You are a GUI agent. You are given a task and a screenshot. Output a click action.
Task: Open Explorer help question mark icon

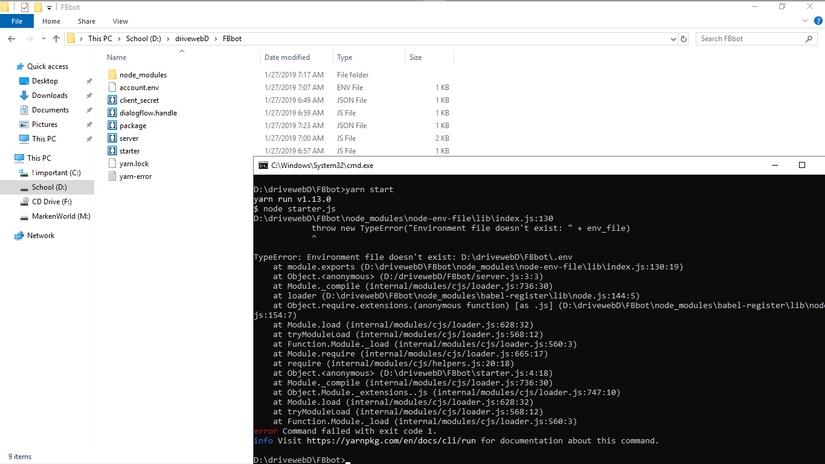coord(818,21)
